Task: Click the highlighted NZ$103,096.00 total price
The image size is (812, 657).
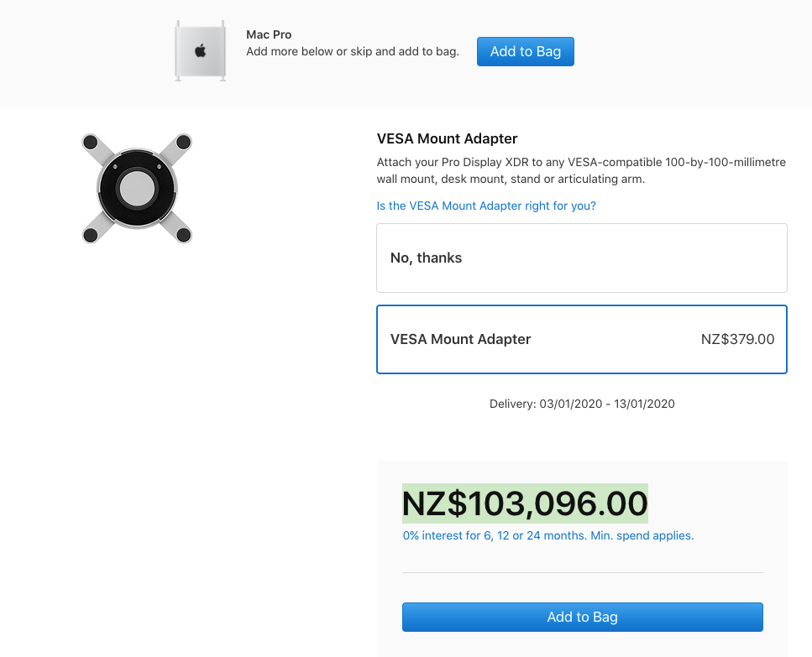Action: pos(525,503)
